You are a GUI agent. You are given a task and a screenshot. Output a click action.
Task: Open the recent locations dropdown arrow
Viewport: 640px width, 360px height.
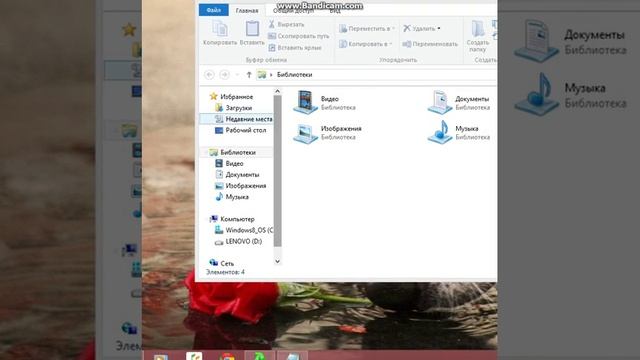pos(237,75)
